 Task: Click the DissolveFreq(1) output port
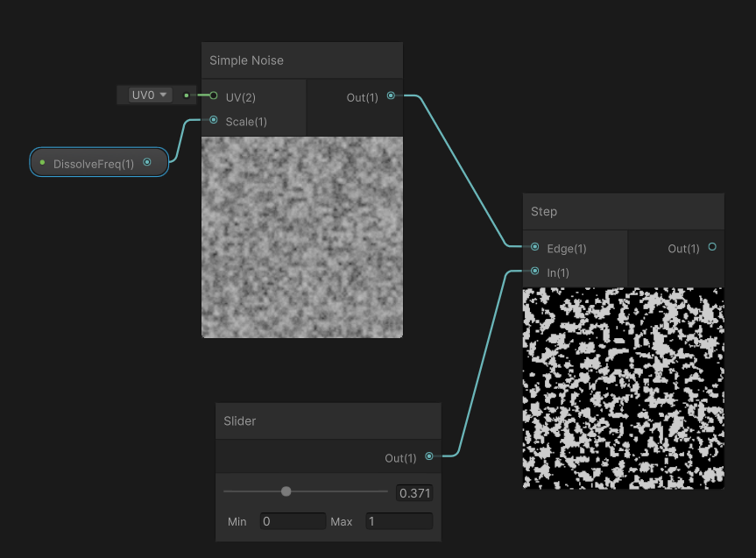coord(147,162)
